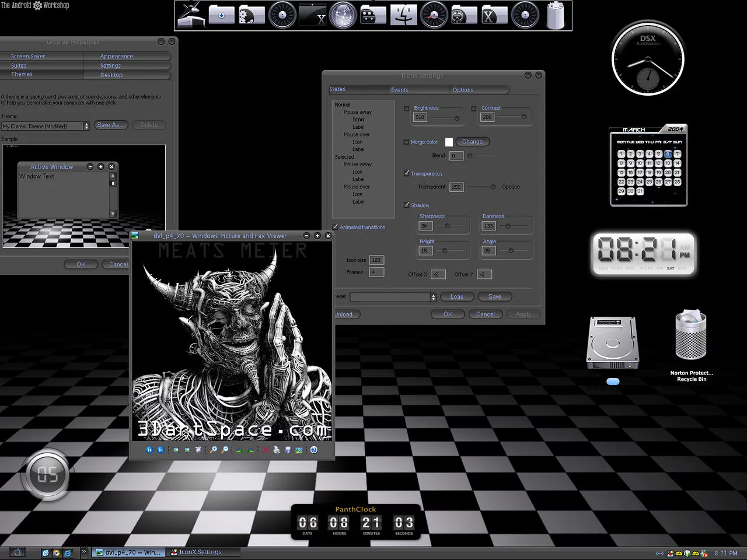The image size is (747, 560).
Task: Click the Change color button
Action: click(x=472, y=142)
